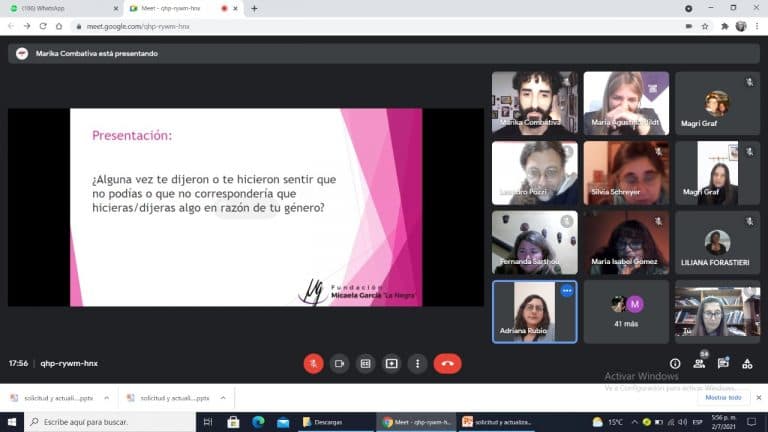Open the Chrome extensions puzzle icon
The height and width of the screenshot is (432, 768).
724,26
